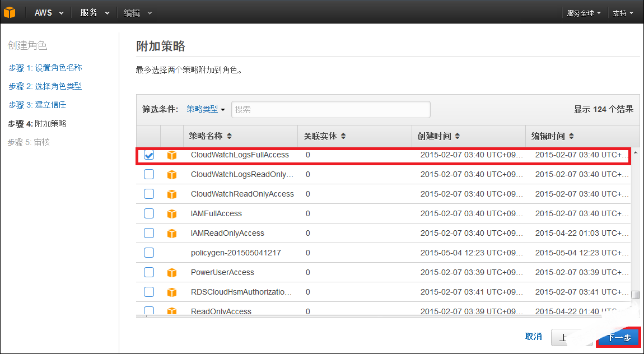Screen dimensions: 644x354
Task: Click policygen creation time 2015-05-04 12:23
Action: (x=472, y=253)
